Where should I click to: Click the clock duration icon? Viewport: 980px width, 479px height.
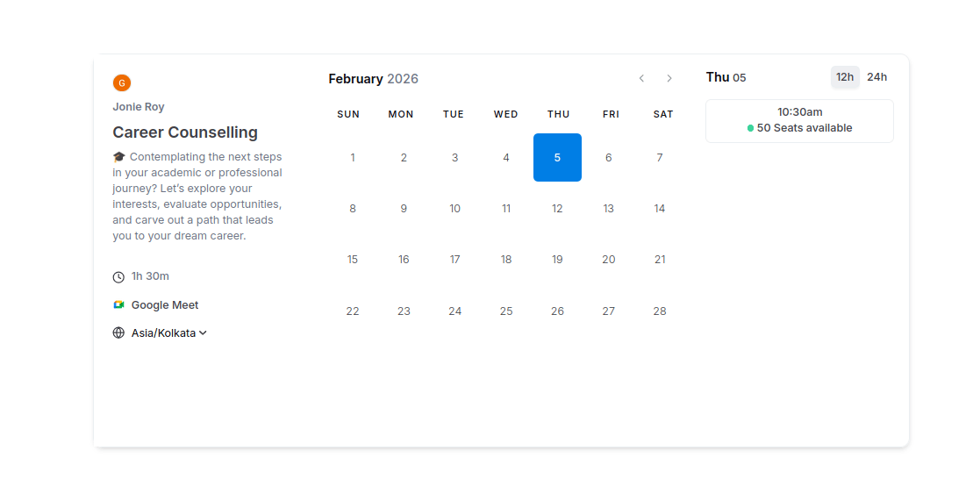[118, 277]
